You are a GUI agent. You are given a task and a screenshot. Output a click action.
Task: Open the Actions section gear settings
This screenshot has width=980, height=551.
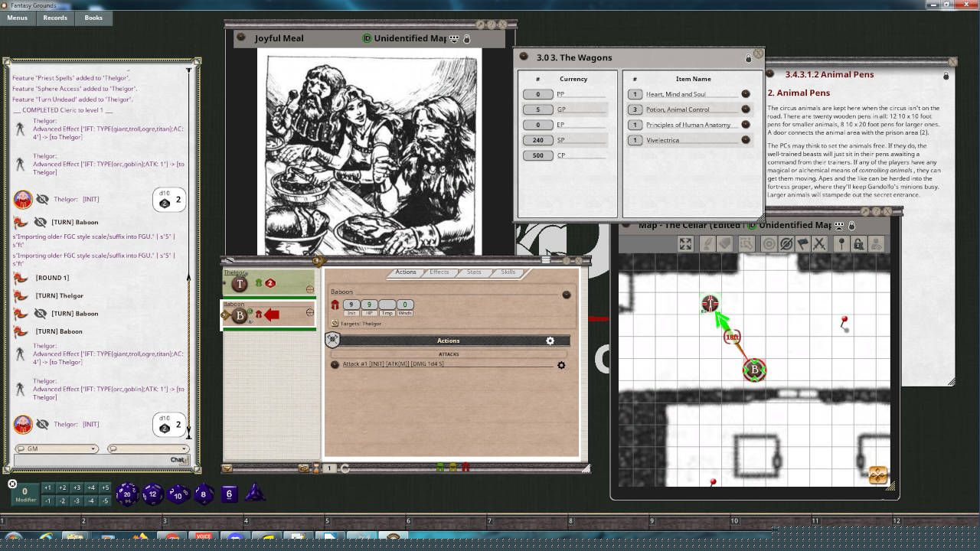click(550, 341)
